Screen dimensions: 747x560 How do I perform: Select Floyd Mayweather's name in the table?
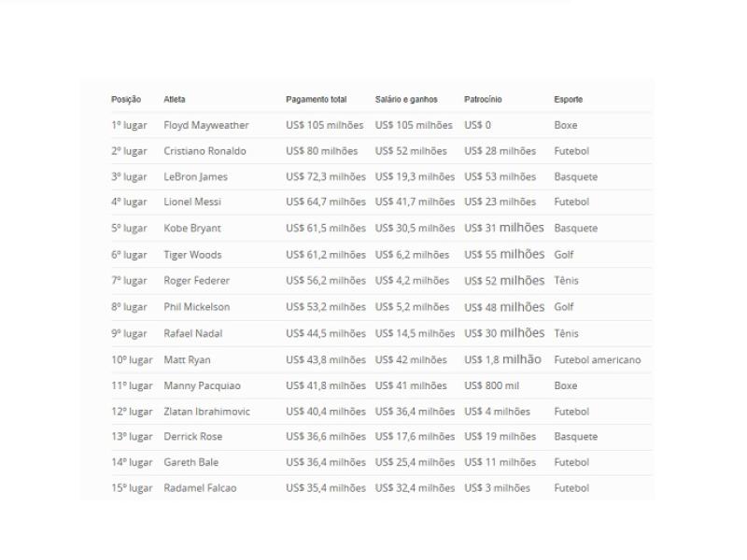[206, 125]
